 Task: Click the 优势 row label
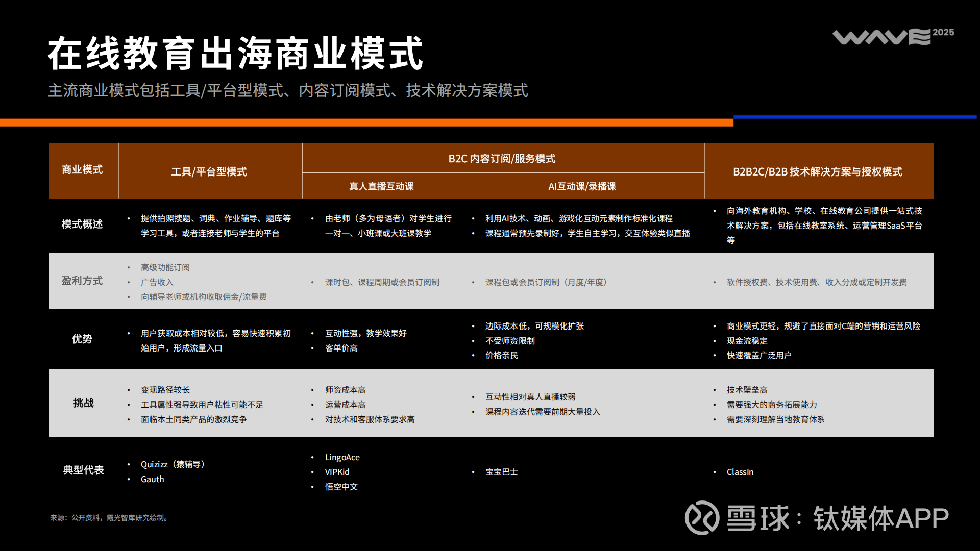point(82,339)
